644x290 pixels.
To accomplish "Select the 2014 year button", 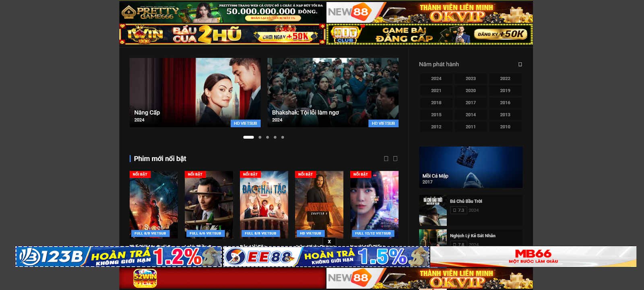I will 471,115.
